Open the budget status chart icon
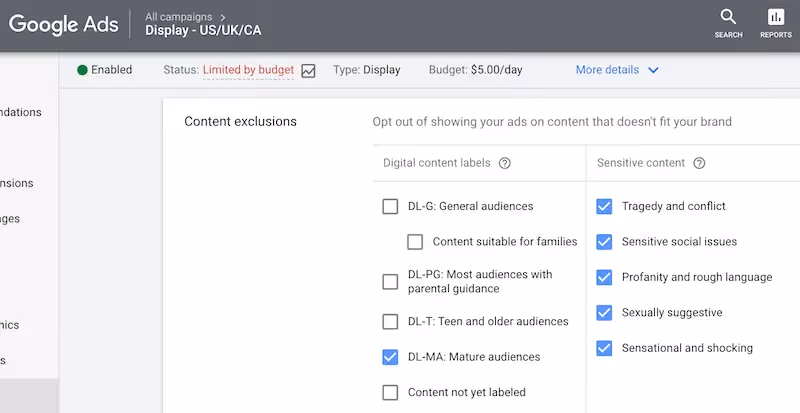The height and width of the screenshot is (413, 800). point(308,70)
